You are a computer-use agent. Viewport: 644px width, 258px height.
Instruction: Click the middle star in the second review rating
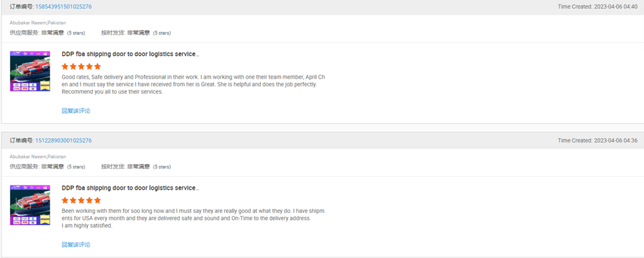(81, 201)
